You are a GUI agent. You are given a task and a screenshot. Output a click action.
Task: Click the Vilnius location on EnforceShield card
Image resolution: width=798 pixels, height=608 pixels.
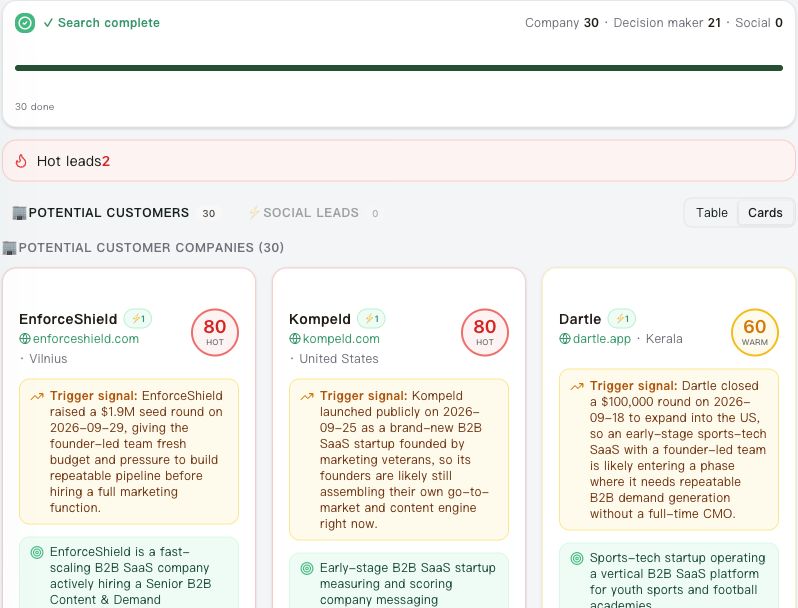(48, 359)
